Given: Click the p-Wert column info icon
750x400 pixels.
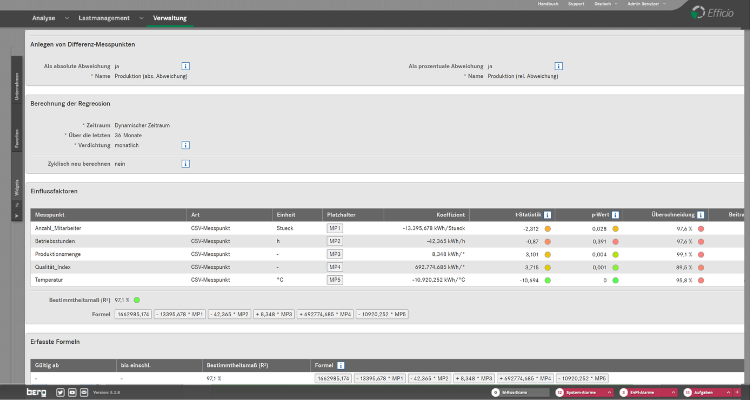Looking at the screenshot, I should [x=617, y=214].
